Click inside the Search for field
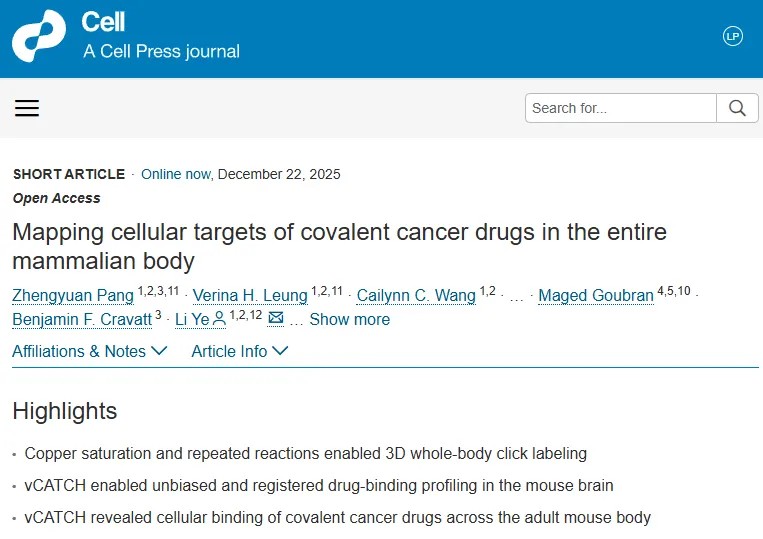Screen dimensions: 763x539 coord(620,108)
